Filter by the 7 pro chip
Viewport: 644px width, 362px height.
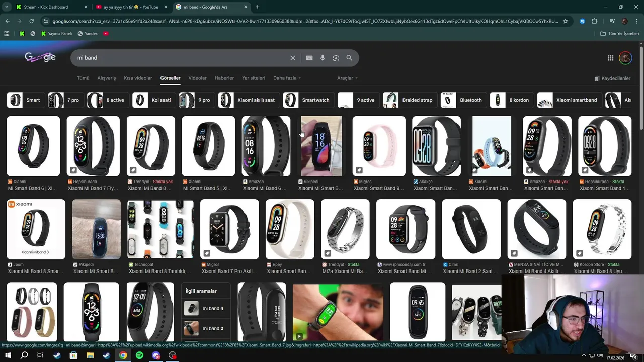tap(66, 100)
